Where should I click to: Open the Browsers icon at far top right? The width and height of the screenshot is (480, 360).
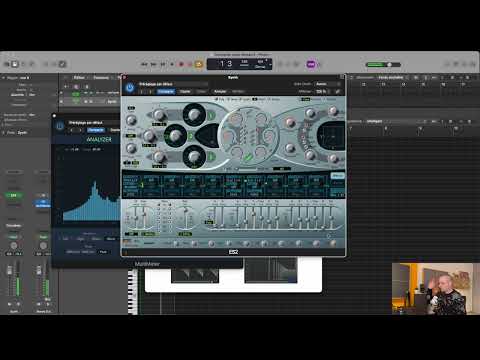pyautogui.click(x=473, y=64)
